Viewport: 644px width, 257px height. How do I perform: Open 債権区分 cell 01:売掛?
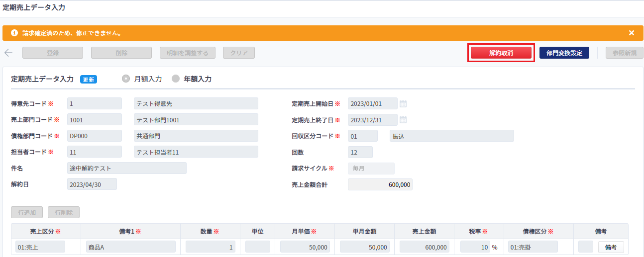pos(533,247)
